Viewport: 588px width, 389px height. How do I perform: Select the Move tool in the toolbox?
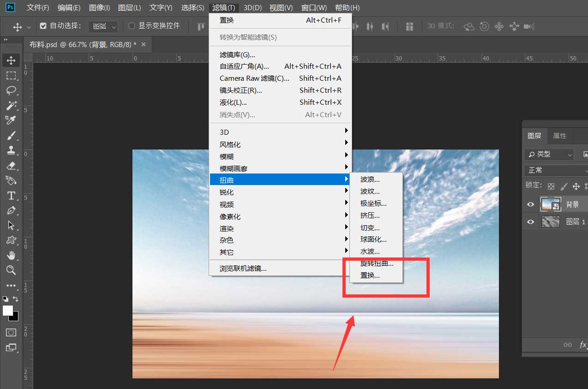tap(11, 60)
